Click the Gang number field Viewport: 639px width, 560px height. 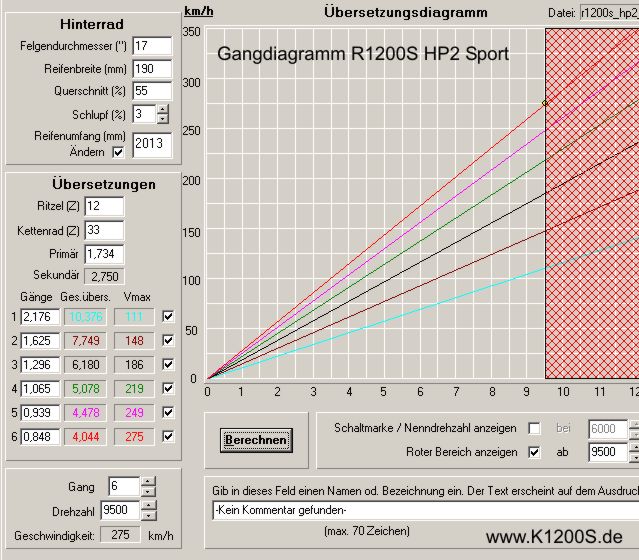pos(124,486)
